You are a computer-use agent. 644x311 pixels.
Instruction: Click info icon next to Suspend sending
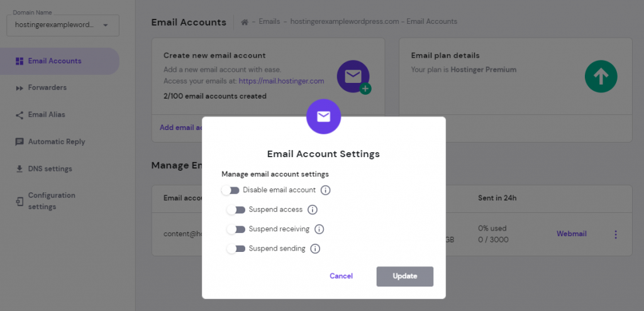tap(316, 249)
